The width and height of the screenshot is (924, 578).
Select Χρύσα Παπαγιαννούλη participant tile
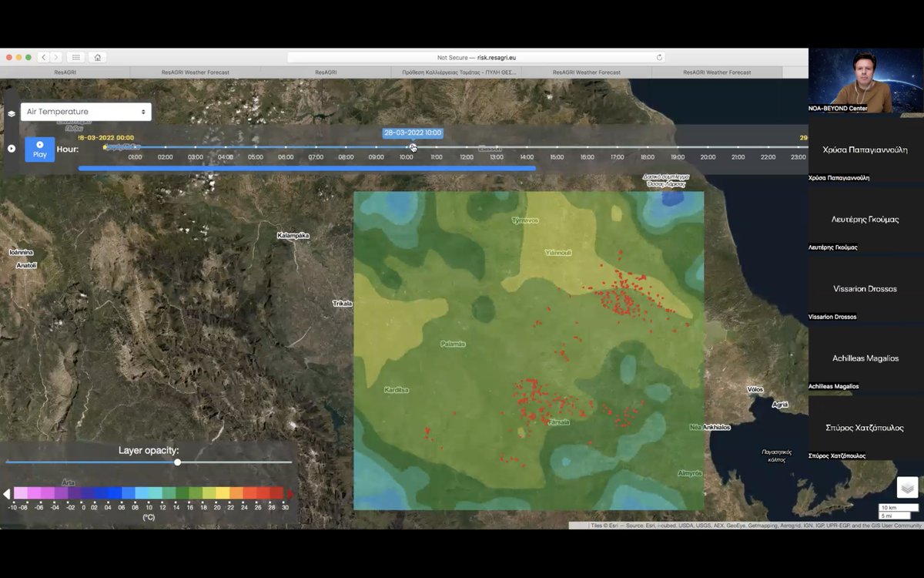[866, 150]
